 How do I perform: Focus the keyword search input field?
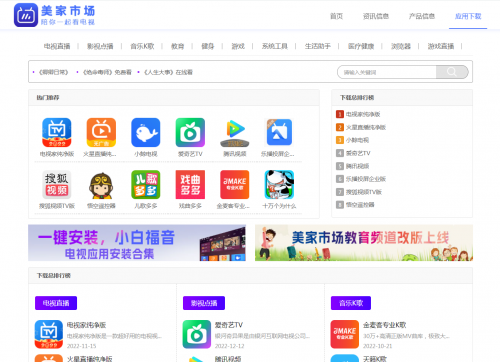tap(387, 72)
